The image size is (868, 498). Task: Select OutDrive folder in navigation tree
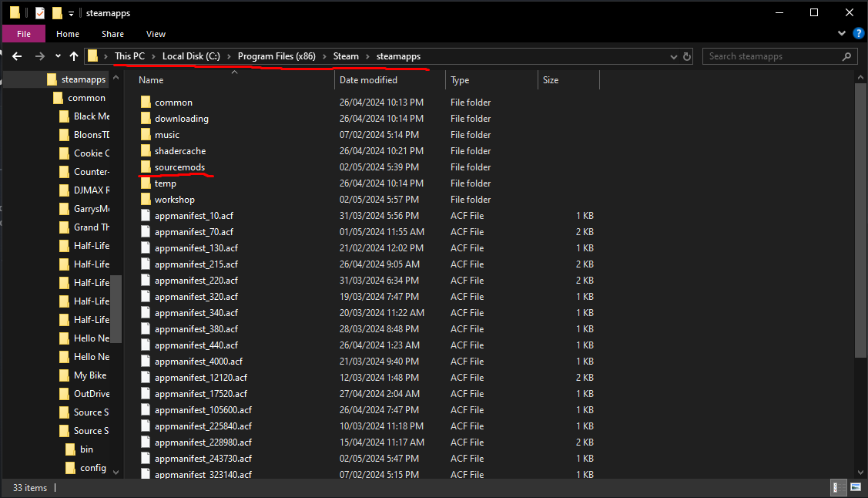[x=92, y=393]
